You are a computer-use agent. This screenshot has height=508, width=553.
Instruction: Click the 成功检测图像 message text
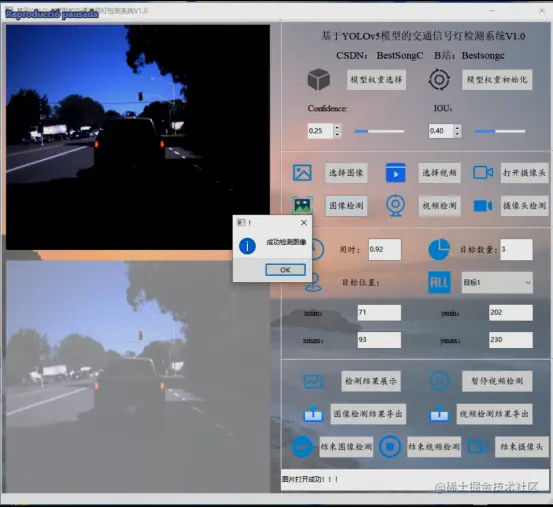[286, 242]
